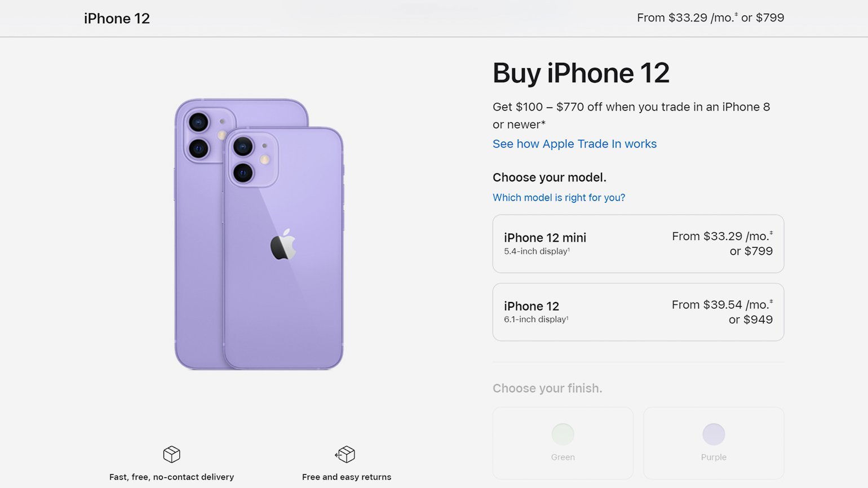Click the rear iPhone's camera module
868x488 pixels.
pyautogui.click(x=206, y=135)
